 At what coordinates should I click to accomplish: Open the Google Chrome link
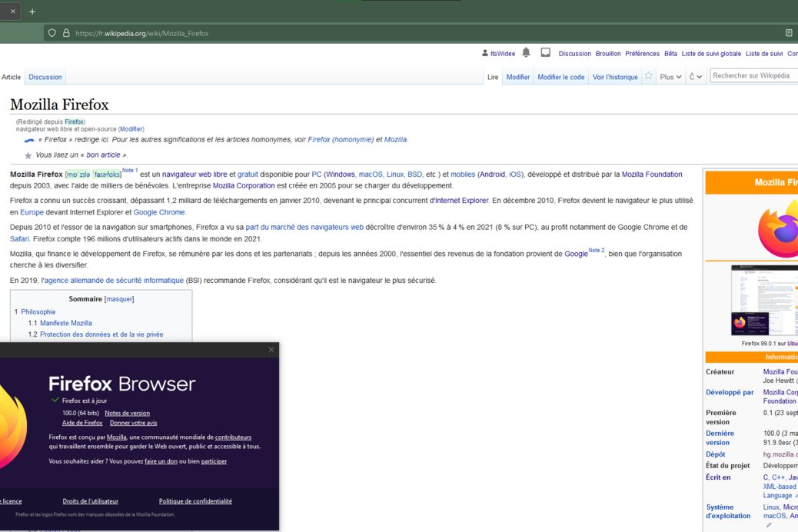coord(159,211)
